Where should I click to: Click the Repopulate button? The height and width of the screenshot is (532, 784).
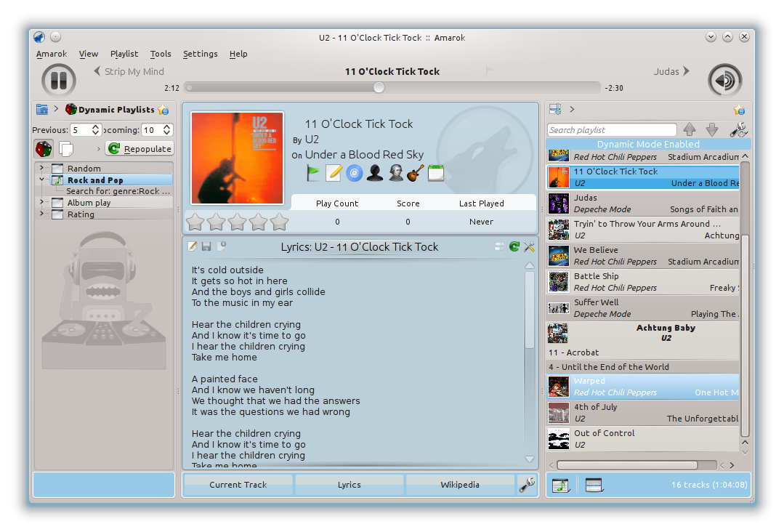point(140,148)
